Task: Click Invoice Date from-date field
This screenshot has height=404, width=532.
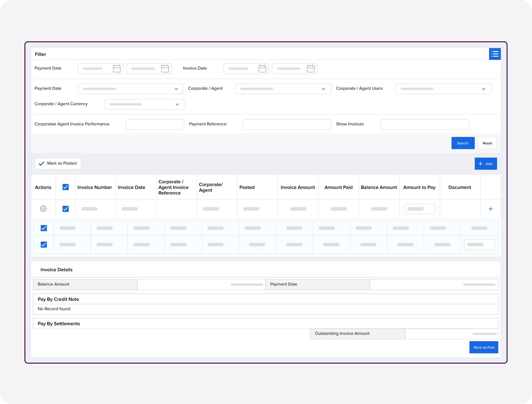Action: coord(246,69)
